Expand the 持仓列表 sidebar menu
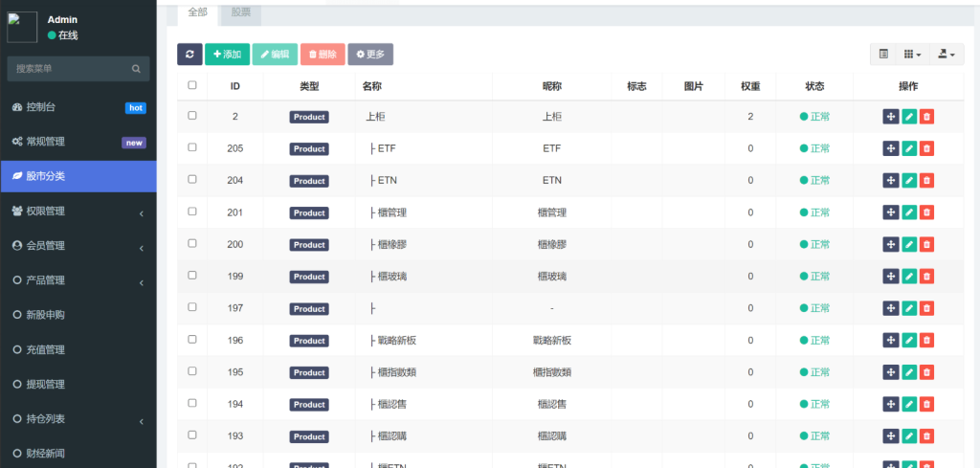 78,419
